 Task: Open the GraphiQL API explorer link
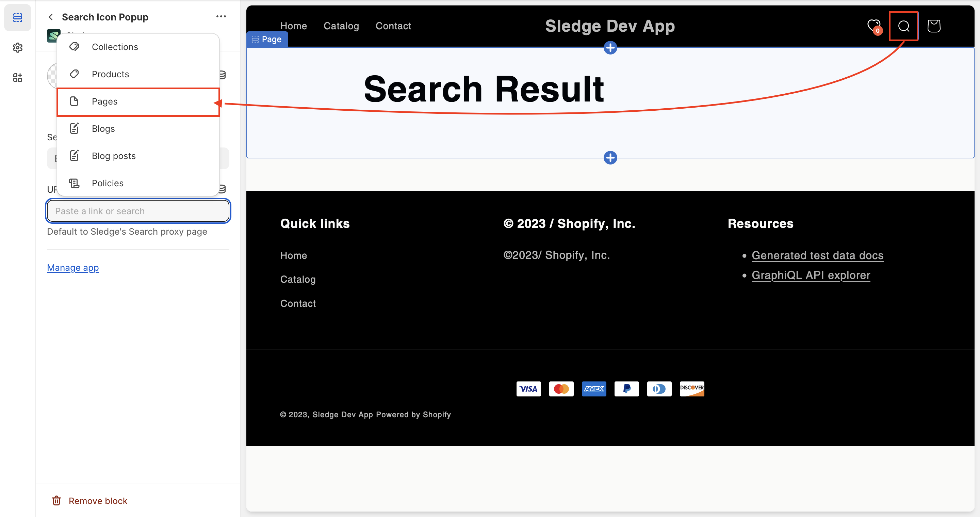click(811, 275)
